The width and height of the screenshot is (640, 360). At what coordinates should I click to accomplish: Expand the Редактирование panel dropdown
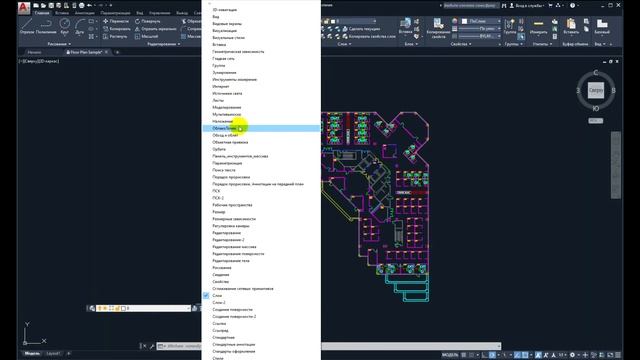point(163,44)
